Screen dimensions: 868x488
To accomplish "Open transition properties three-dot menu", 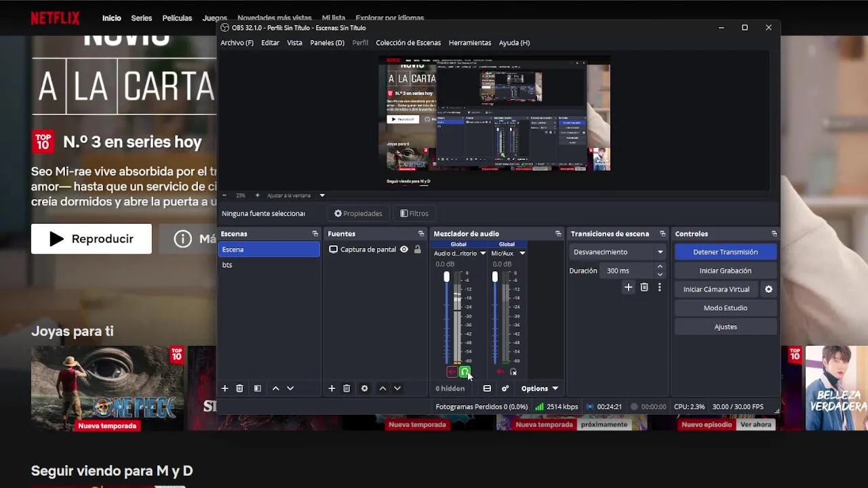I will pos(659,287).
